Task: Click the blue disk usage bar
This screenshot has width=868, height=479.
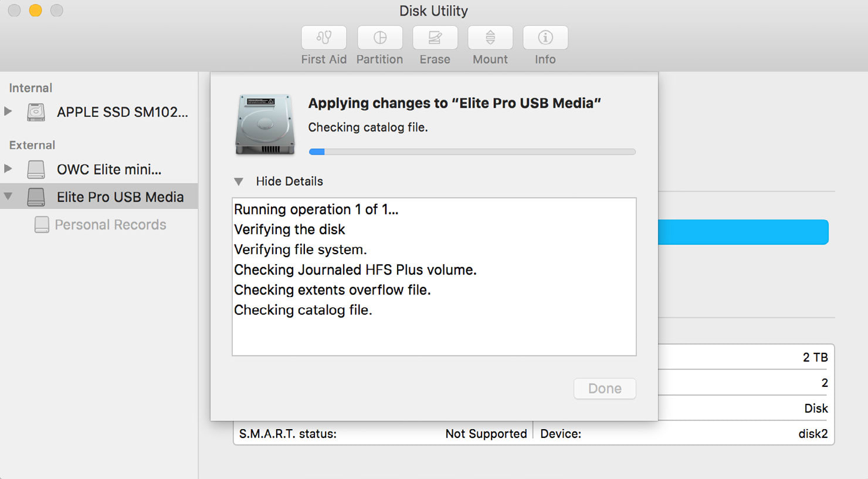Action: [x=743, y=232]
